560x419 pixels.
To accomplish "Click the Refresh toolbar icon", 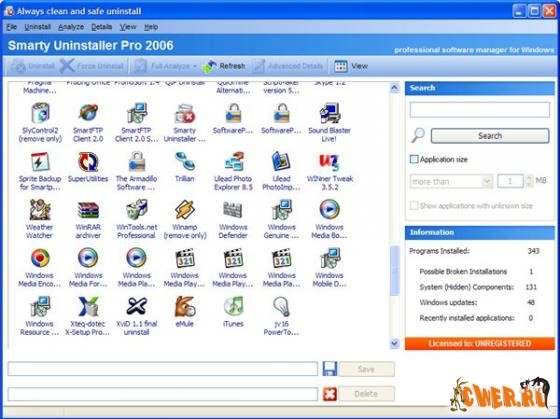I will pos(209,66).
